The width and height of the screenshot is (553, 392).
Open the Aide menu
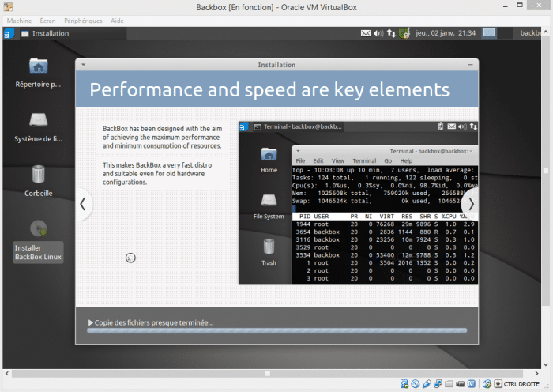click(117, 21)
